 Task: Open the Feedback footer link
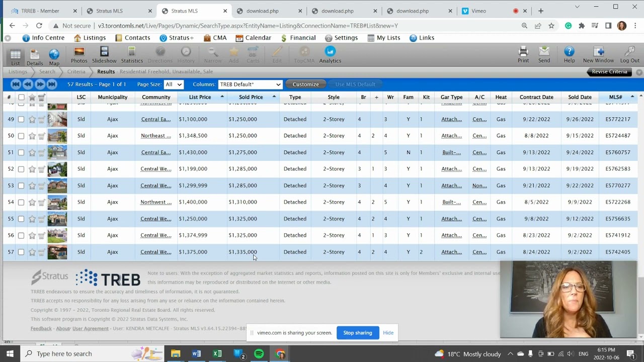tap(41, 328)
